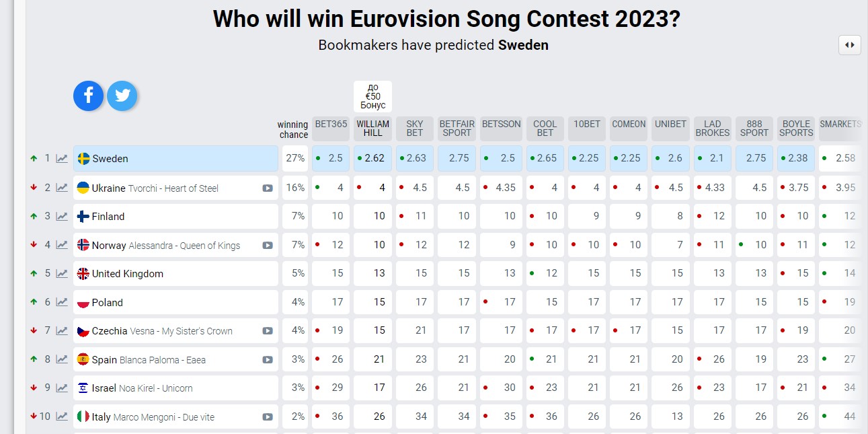Open Poland country row

pos(175,303)
